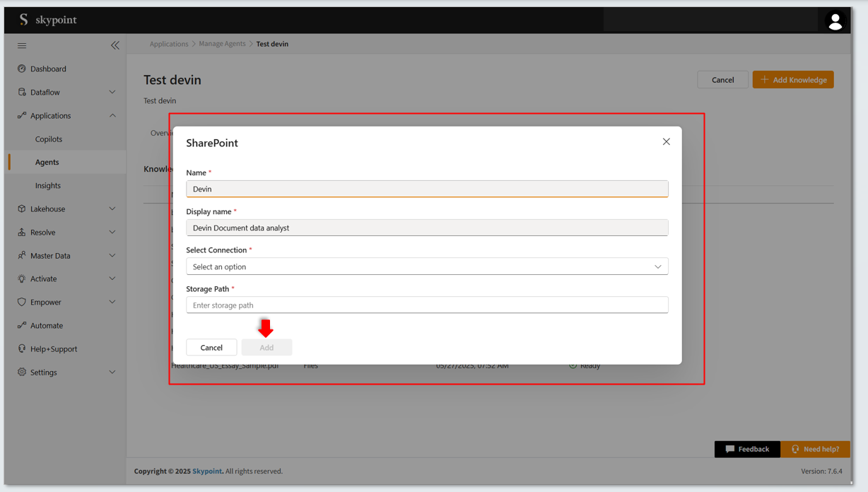Click the Add button in dialog

266,347
